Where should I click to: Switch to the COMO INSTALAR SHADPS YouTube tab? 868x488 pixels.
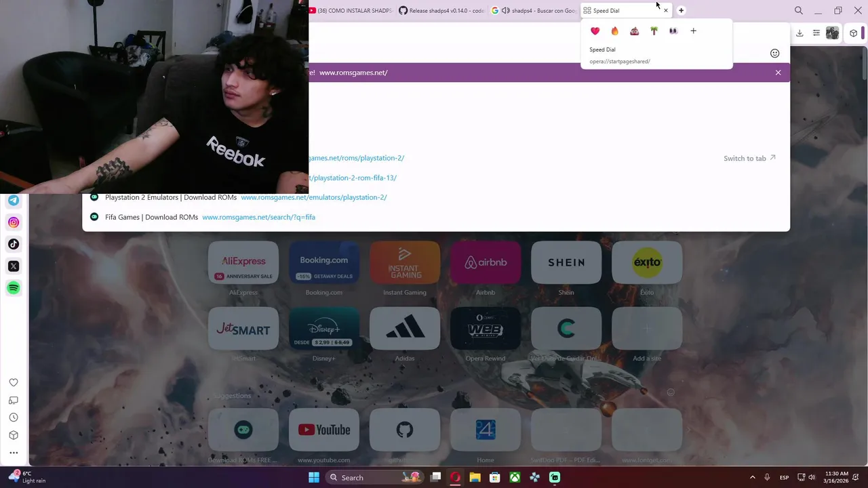tap(351, 11)
